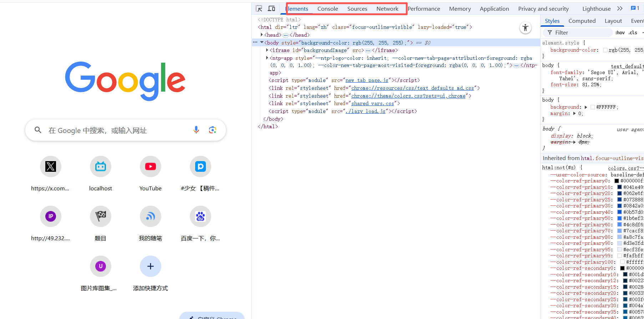Show more DevTools tabs chevron

620,8
